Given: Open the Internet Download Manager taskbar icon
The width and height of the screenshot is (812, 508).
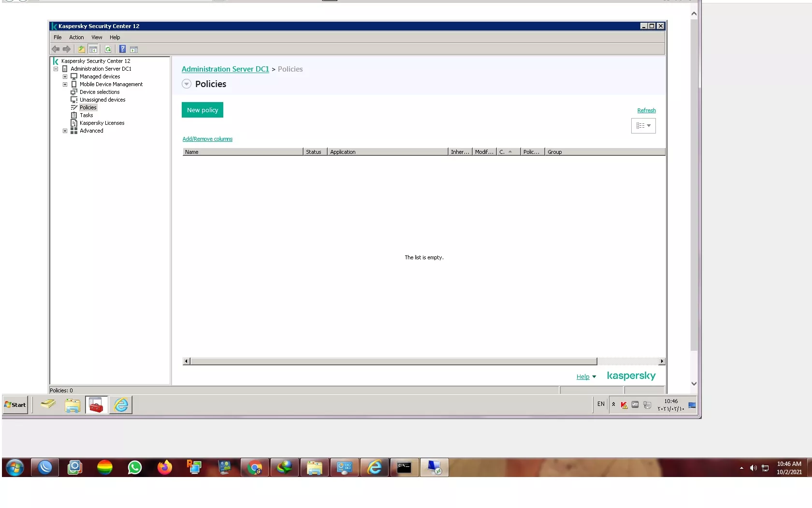Looking at the screenshot, I should point(285,468).
